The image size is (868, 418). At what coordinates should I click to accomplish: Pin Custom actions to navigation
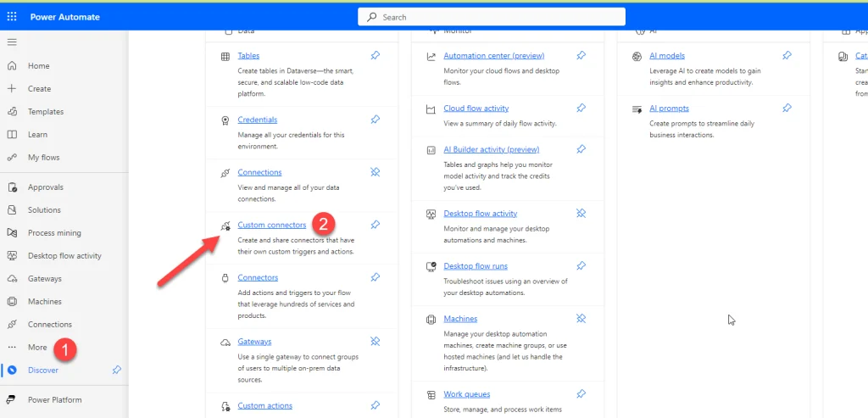coord(376,405)
